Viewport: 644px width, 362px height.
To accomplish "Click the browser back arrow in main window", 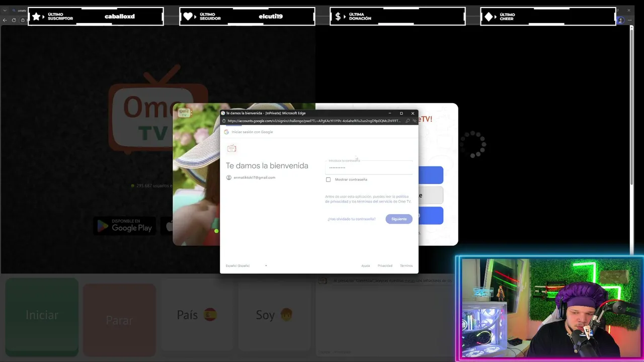I will click(x=5, y=20).
